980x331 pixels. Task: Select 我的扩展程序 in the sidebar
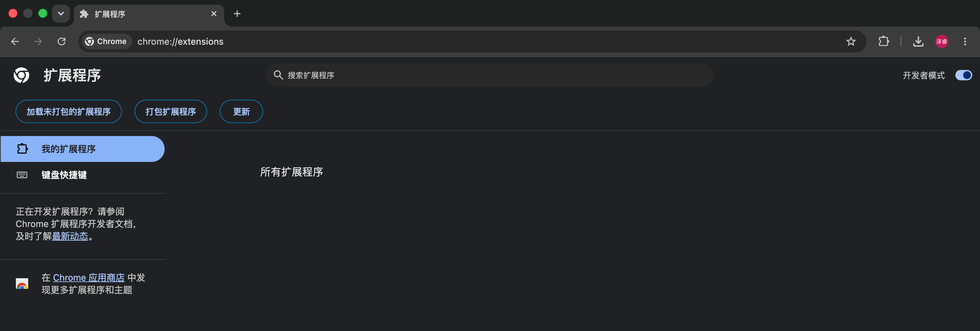(x=83, y=149)
